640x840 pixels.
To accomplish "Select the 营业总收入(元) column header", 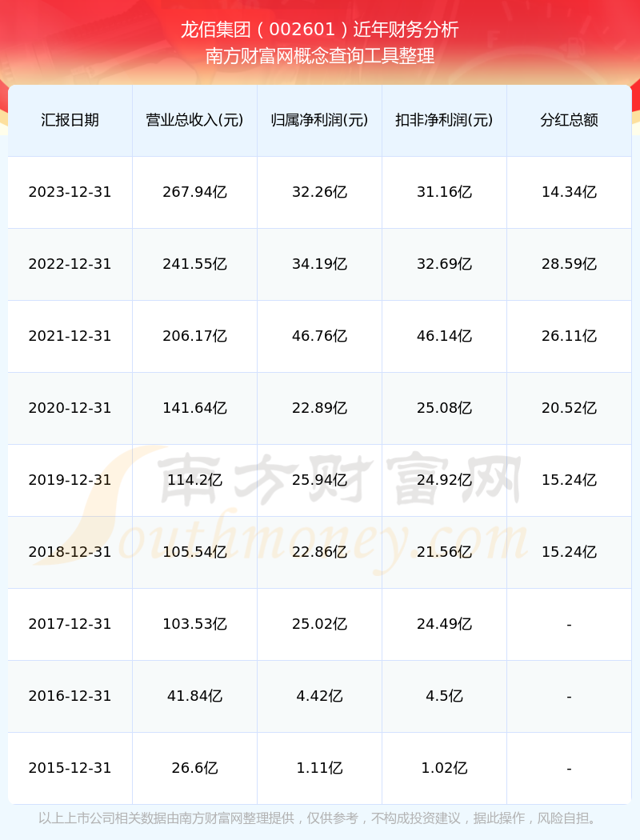I will click(195, 120).
